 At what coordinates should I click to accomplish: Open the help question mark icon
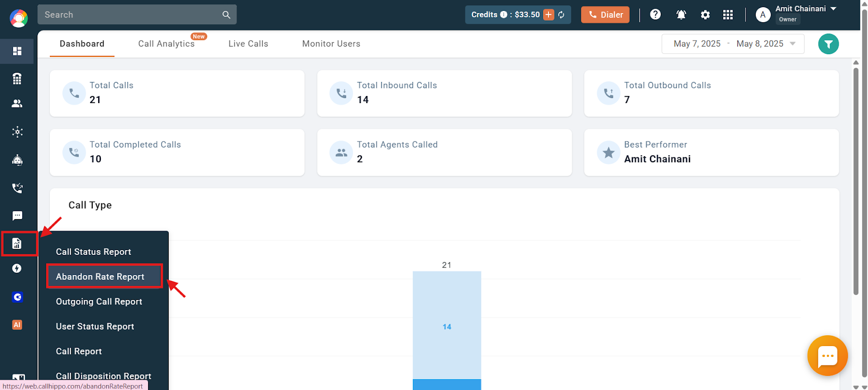coord(655,15)
